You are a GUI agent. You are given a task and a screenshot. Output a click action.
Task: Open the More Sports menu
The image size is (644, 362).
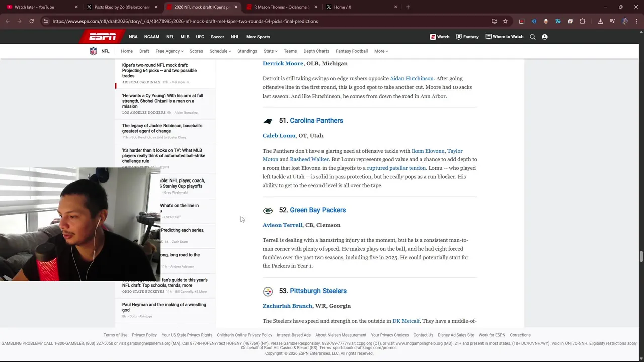click(258, 37)
